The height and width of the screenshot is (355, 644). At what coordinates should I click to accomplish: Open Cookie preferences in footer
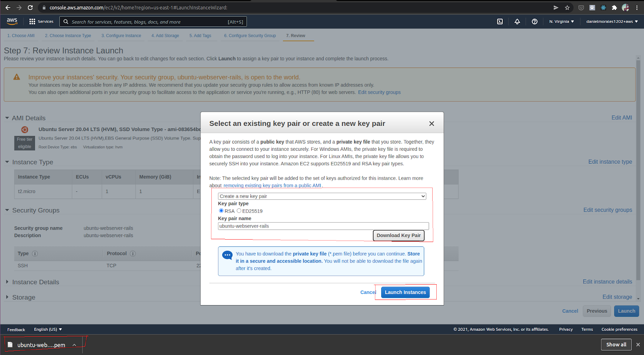click(619, 329)
